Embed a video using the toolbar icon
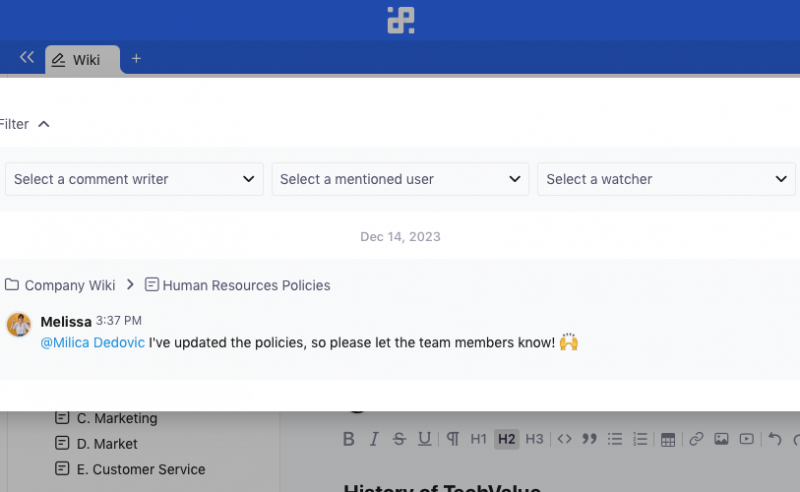The image size is (800, 492). [747, 439]
